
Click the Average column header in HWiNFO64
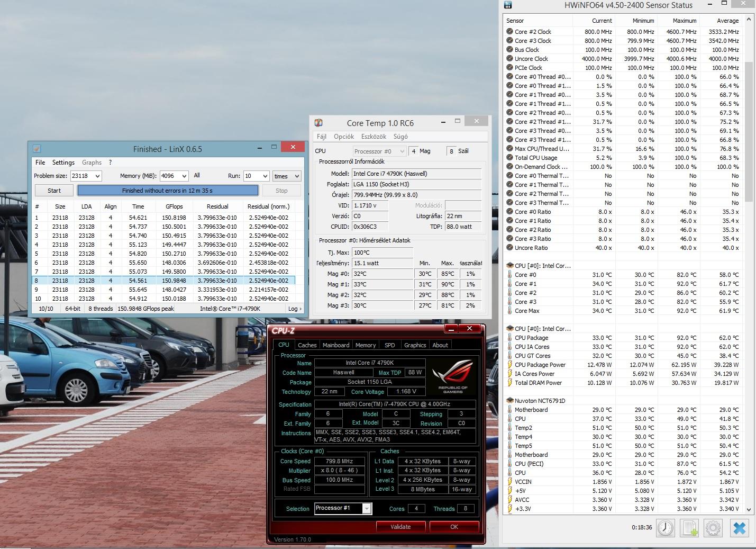[721, 21]
